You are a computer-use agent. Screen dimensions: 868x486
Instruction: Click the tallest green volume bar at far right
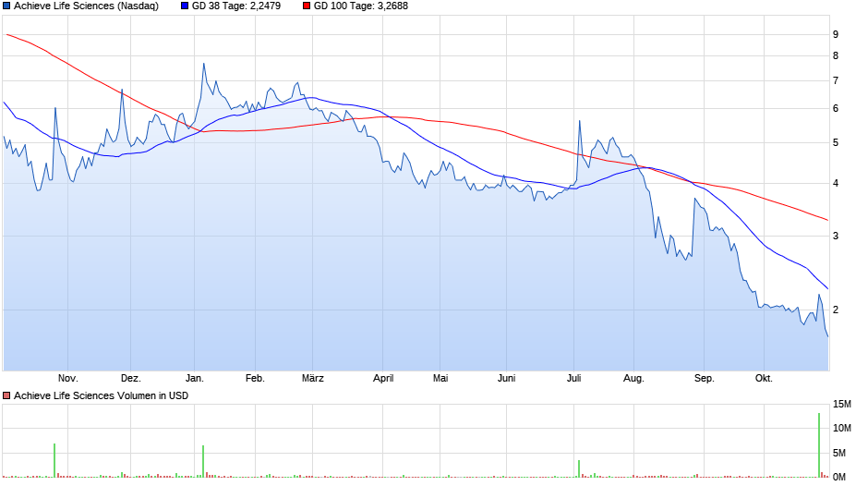click(x=819, y=443)
